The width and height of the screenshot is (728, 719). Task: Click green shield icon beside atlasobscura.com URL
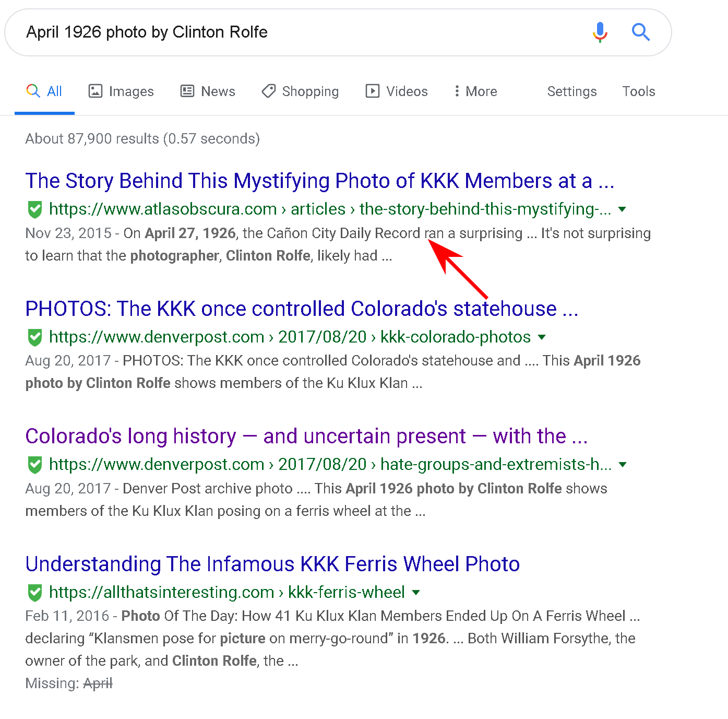pos(35,209)
